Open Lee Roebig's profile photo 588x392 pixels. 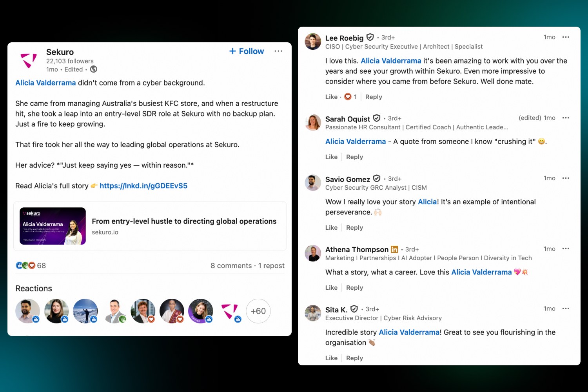click(x=313, y=42)
